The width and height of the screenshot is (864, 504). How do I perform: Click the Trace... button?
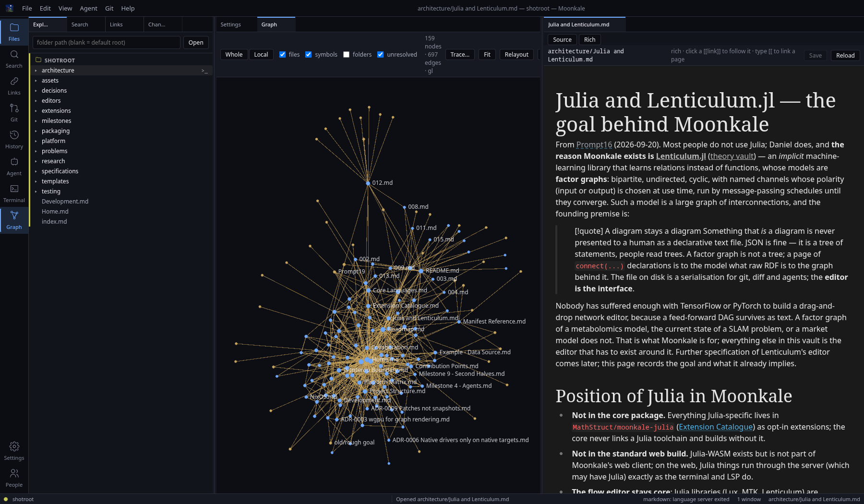pos(460,55)
